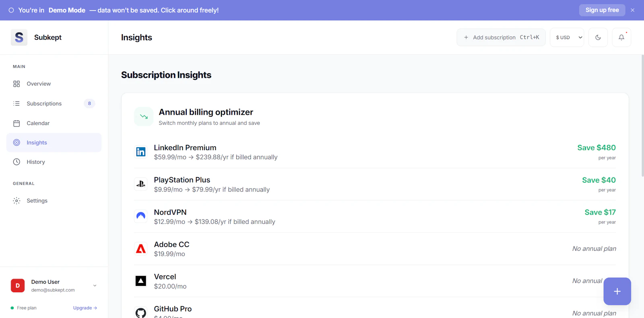Click Subscription Insights heading
The image size is (644, 318).
pos(166,75)
